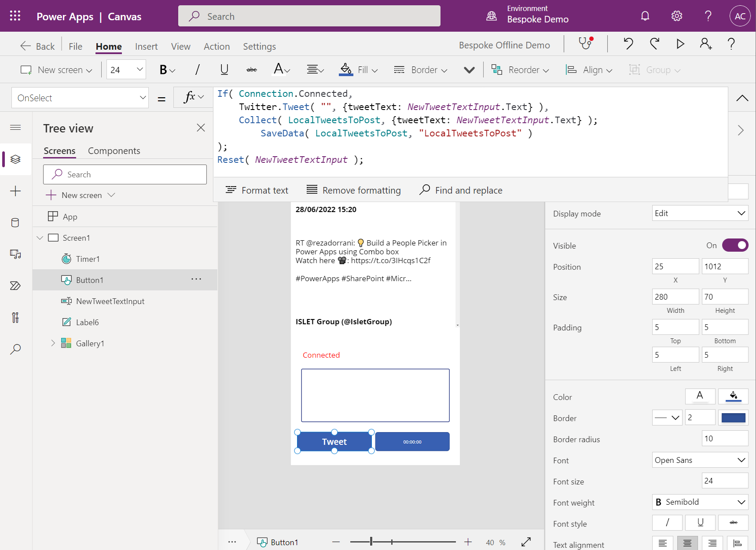This screenshot has width=756, height=550.
Task: Open Media icon in left sidebar
Action: (x=15, y=254)
